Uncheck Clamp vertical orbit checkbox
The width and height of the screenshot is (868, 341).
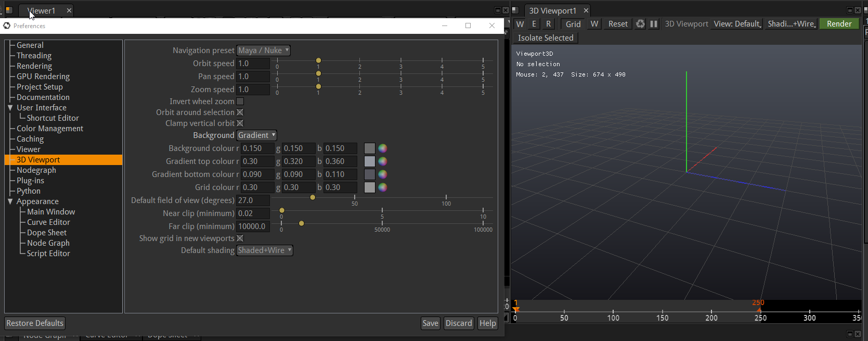pyautogui.click(x=240, y=123)
